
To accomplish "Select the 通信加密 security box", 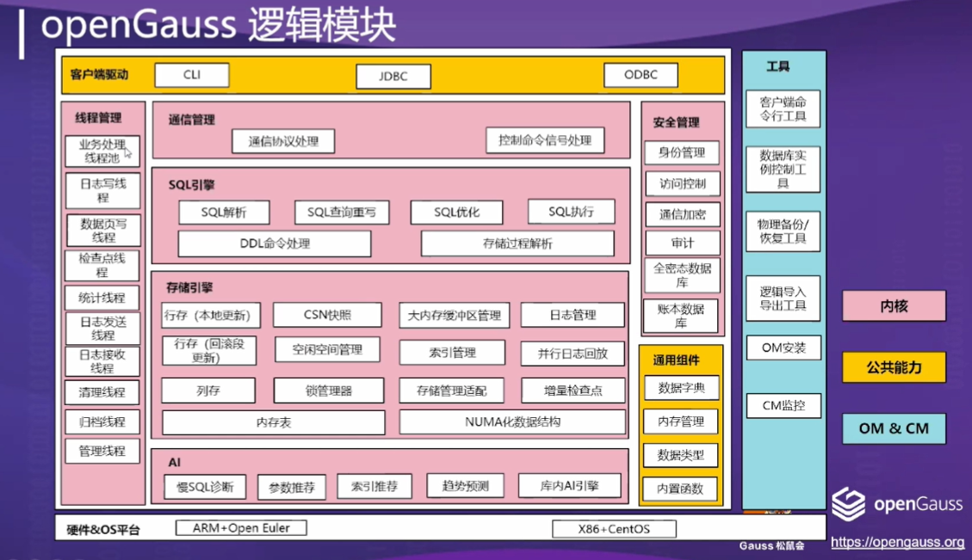I will tap(683, 214).
